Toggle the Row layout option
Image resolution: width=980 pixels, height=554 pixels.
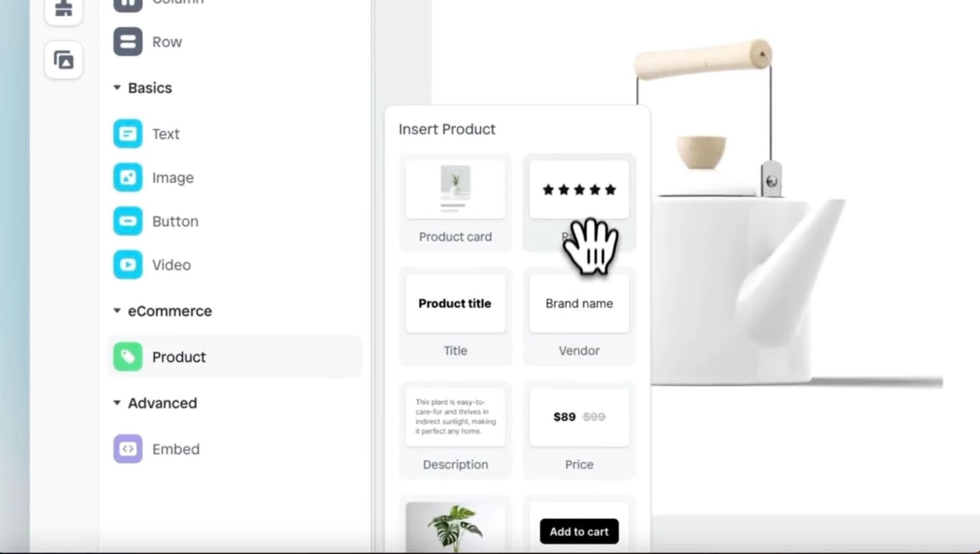pos(128,41)
